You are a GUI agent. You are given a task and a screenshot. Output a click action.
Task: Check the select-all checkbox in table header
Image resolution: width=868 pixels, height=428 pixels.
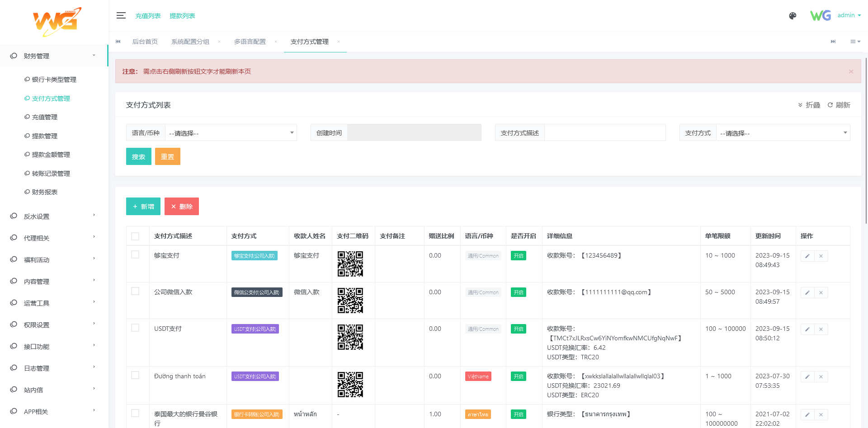[135, 236]
